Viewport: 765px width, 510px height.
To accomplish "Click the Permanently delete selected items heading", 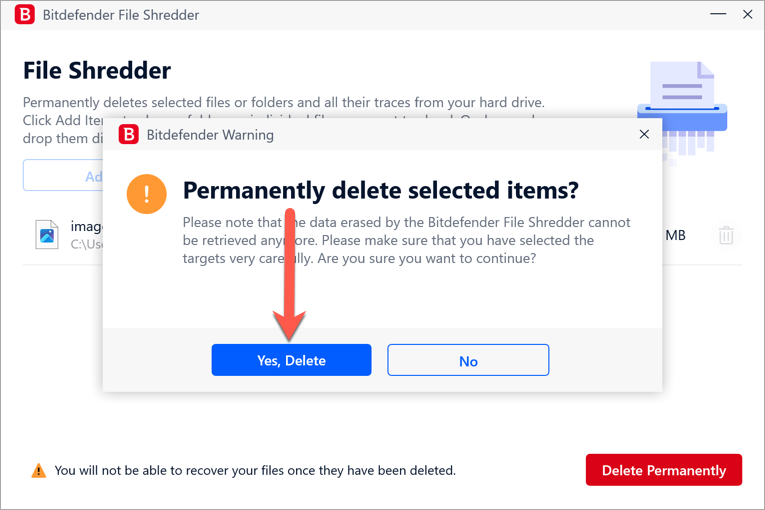I will point(381,190).
